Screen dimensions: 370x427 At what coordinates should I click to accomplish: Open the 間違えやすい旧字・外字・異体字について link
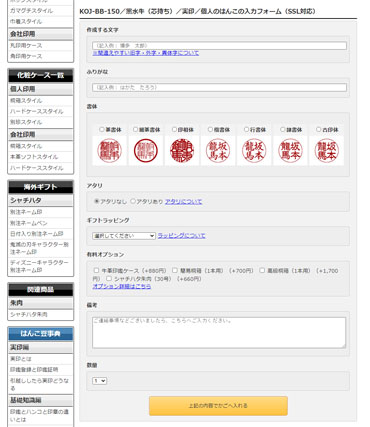coord(146,53)
